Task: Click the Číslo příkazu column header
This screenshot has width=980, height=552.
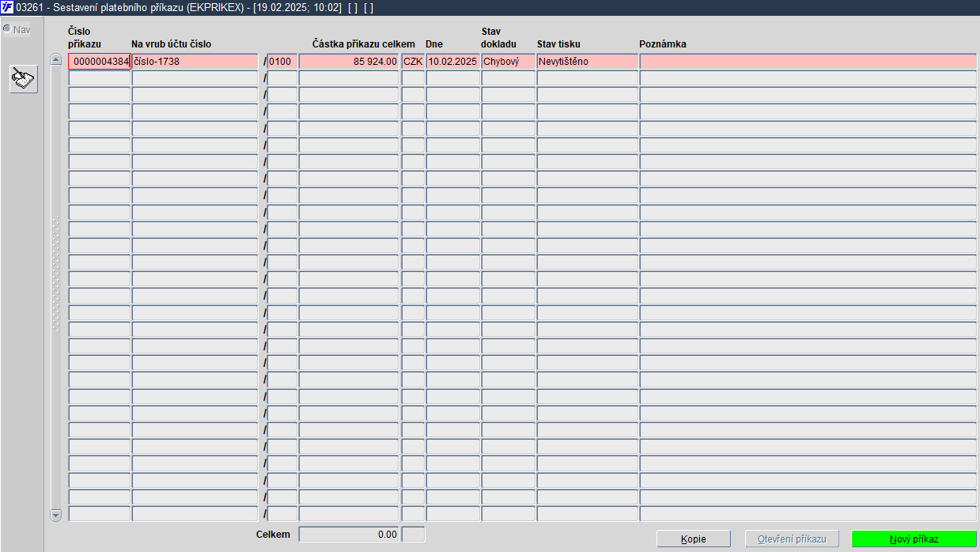Action: [x=85, y=38]
